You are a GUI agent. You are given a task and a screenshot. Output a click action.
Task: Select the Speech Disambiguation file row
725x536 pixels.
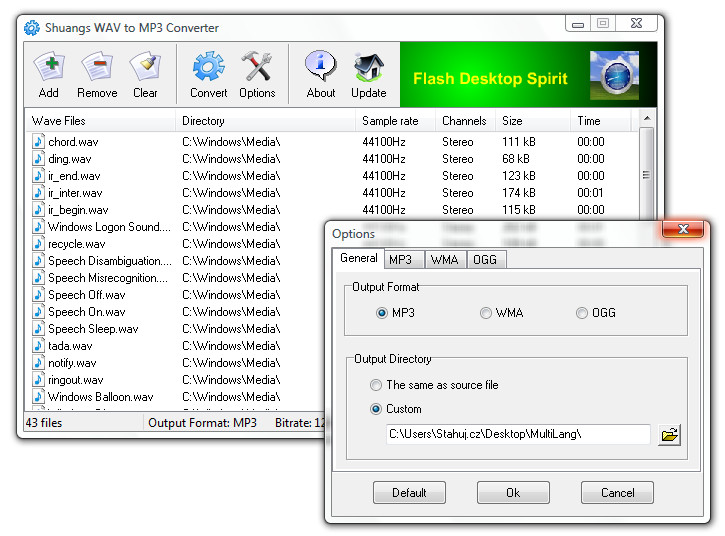pos(110,261)
